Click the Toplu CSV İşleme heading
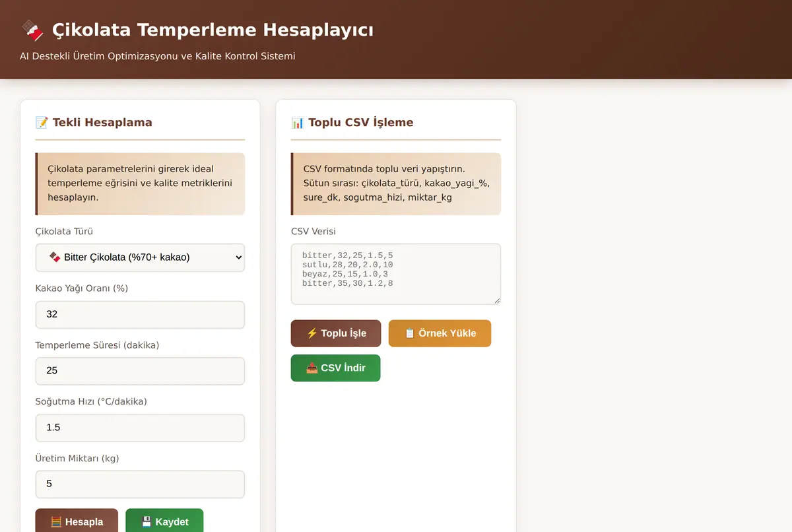This screenshot has width=792, height=532. point(361,122)
